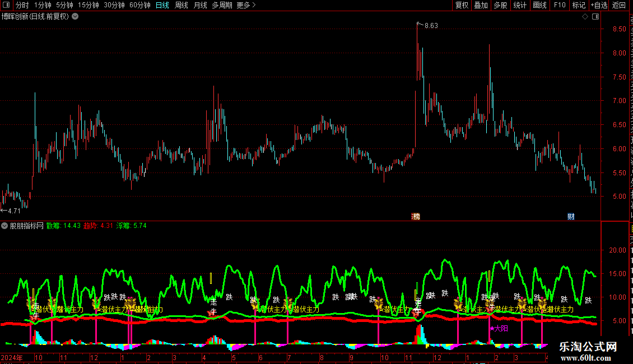The image size is (633, 364).
Task: Click the 复权 button
Action: pos(462,5)
